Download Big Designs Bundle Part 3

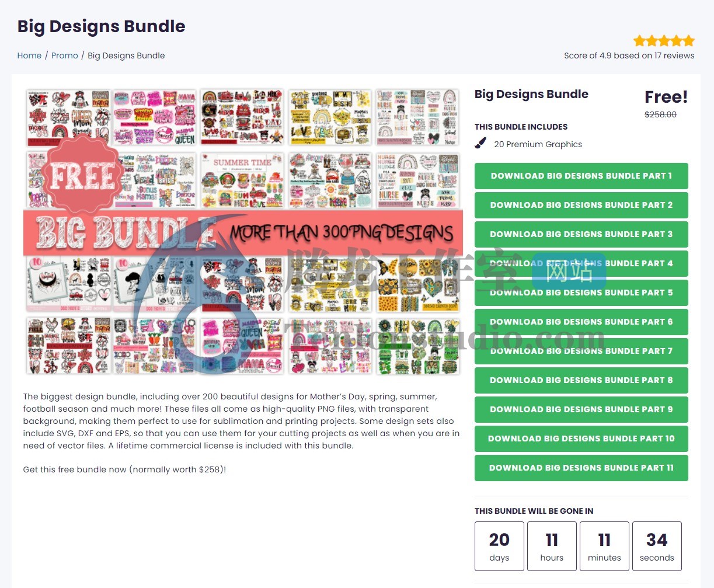(581, 234)
